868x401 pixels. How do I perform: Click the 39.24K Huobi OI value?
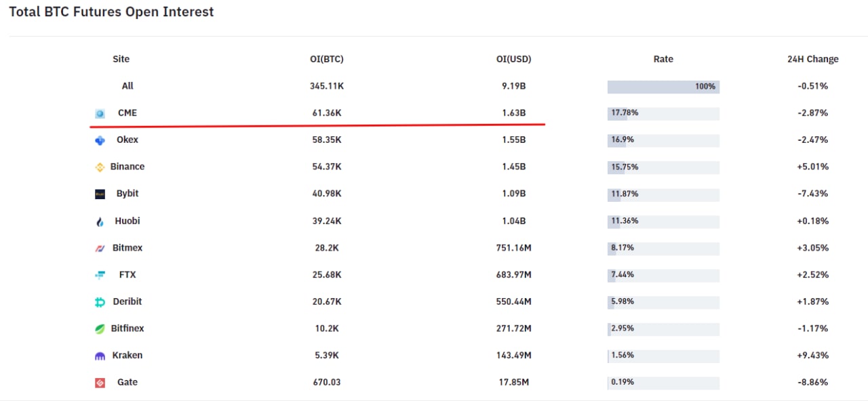coord(326,221)
